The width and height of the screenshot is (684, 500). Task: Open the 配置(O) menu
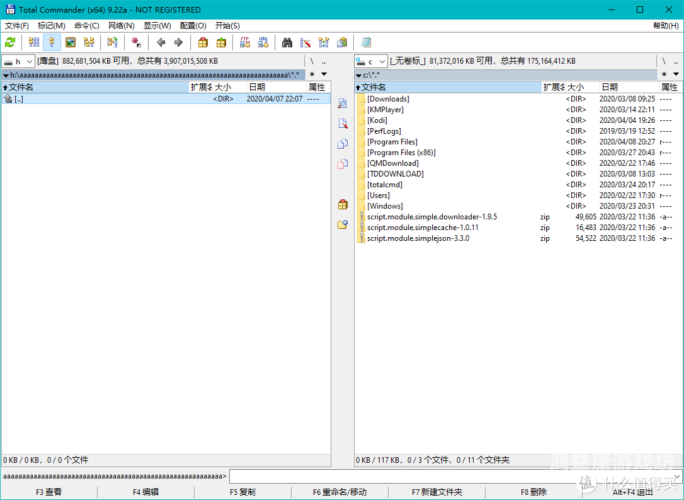pos(193,26)
